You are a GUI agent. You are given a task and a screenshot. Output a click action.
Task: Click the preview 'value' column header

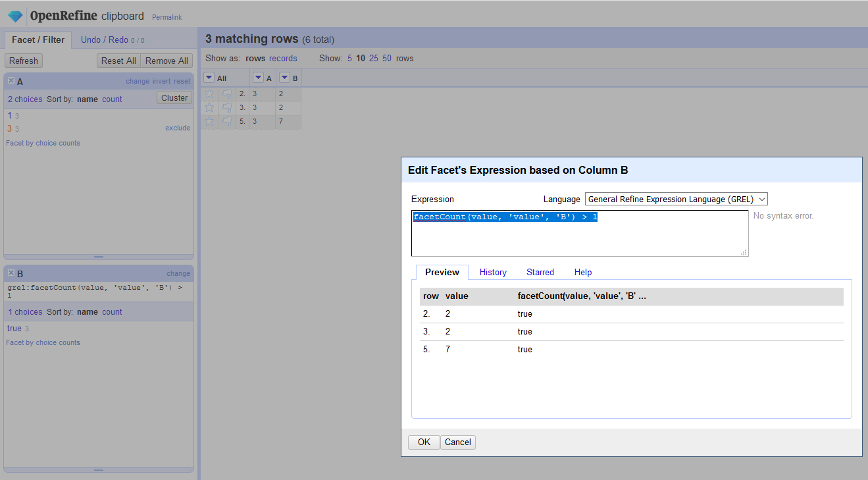point(457,296)
